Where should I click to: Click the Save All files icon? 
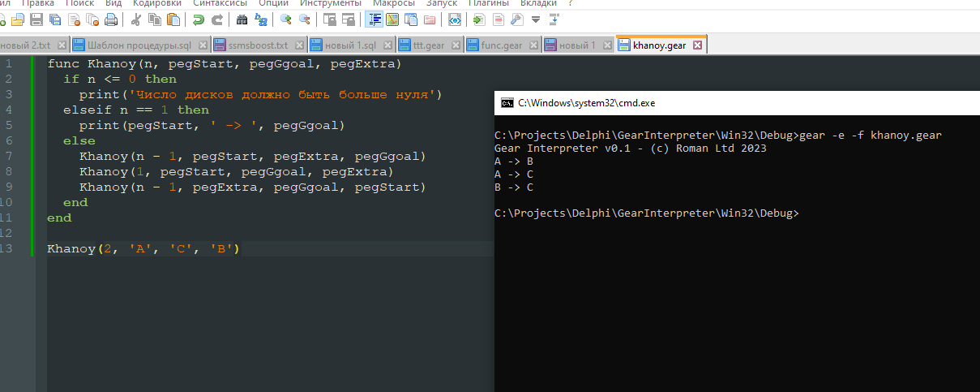click(x=54, y=19)
